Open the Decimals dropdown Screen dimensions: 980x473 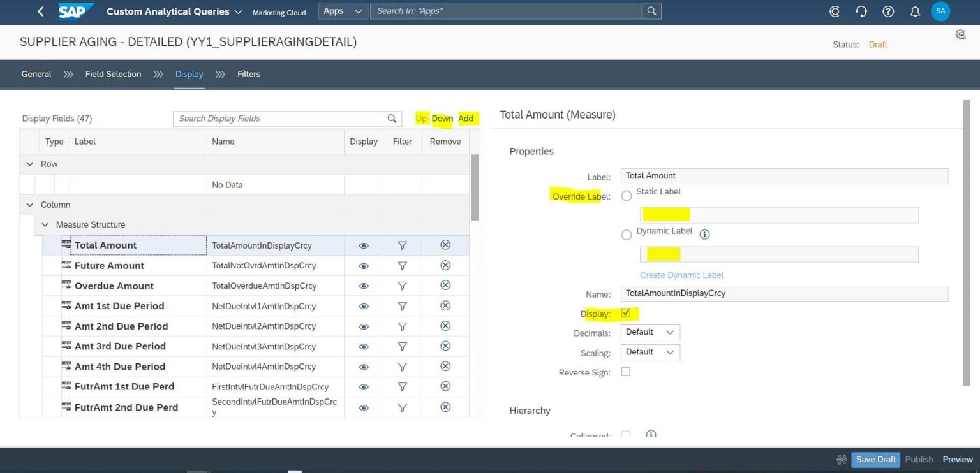(x=650, y=331)
